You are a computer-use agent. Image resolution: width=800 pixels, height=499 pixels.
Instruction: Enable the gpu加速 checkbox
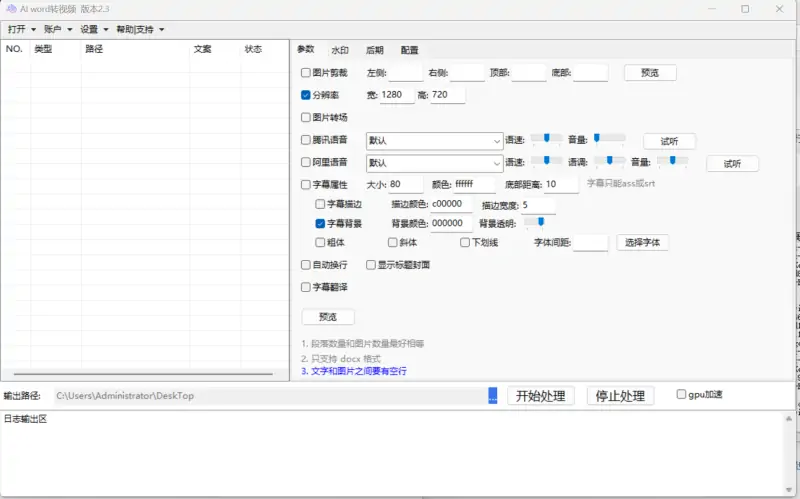click(681, 394)
